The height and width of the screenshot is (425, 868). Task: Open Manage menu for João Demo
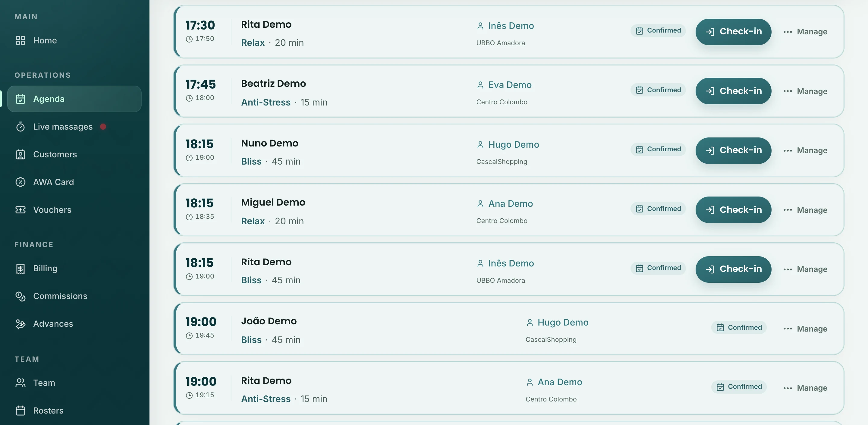click(805, 329)
